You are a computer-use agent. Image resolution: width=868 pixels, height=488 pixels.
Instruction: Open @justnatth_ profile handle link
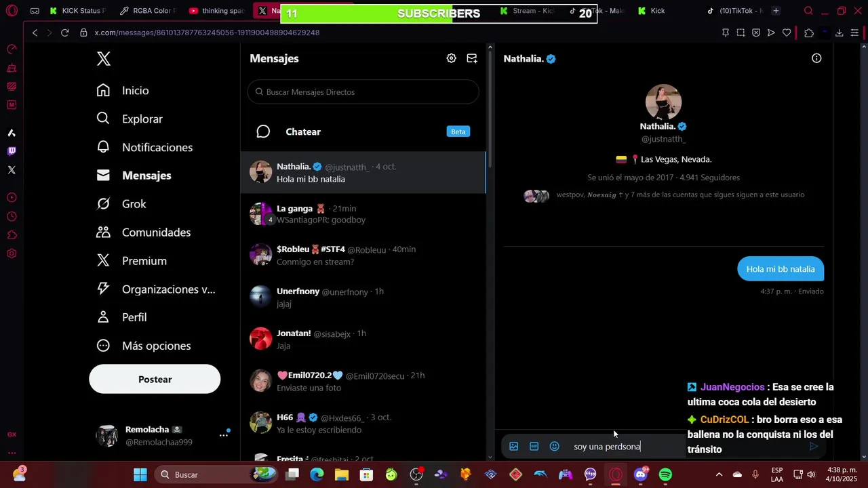coord(663,139)
